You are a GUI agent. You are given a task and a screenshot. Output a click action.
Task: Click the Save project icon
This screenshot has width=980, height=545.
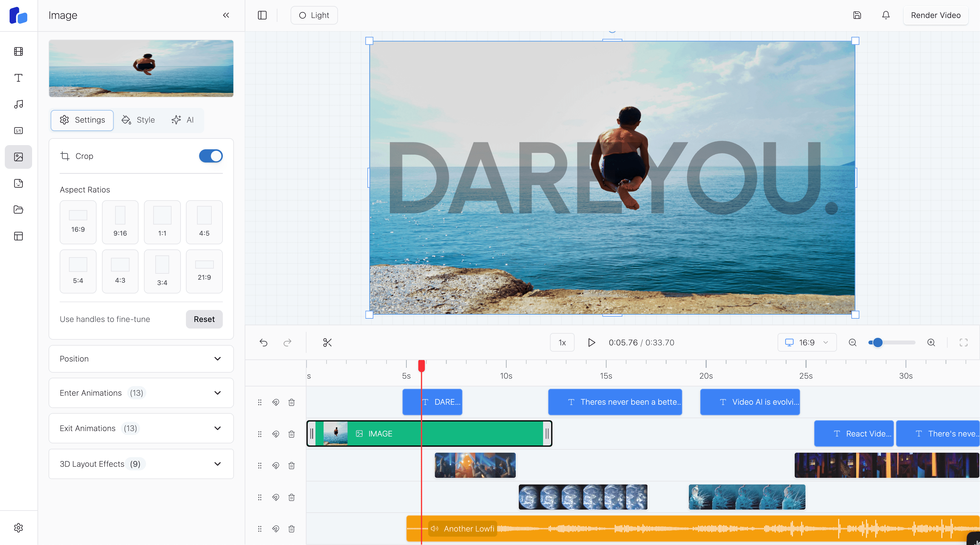tap(857, 15)
